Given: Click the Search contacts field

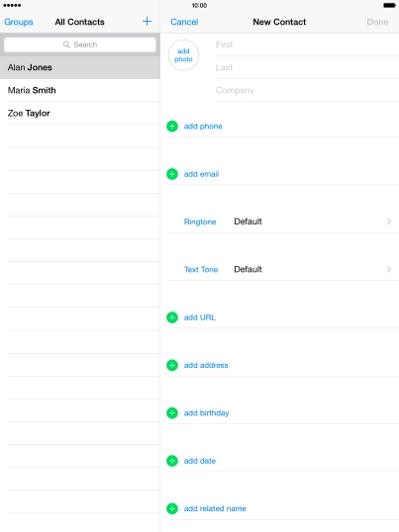Looking at the screenshot, I should (x=80, y=44).
